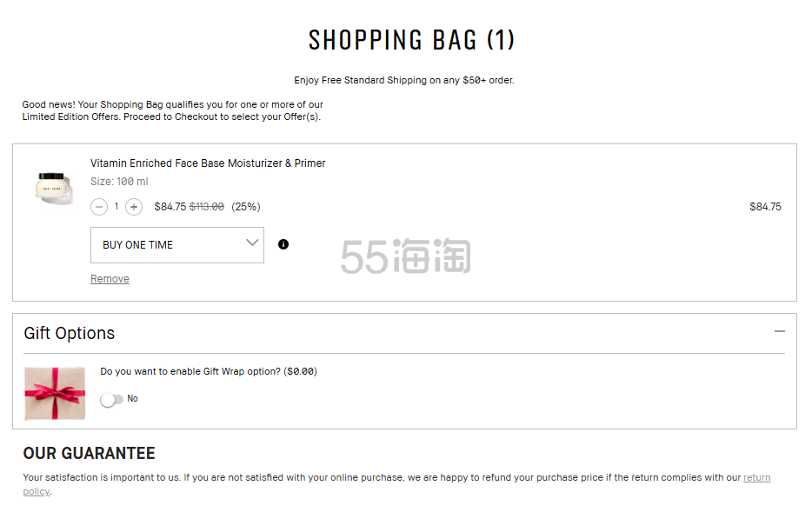Click the item total price on the right

(765, 207)
